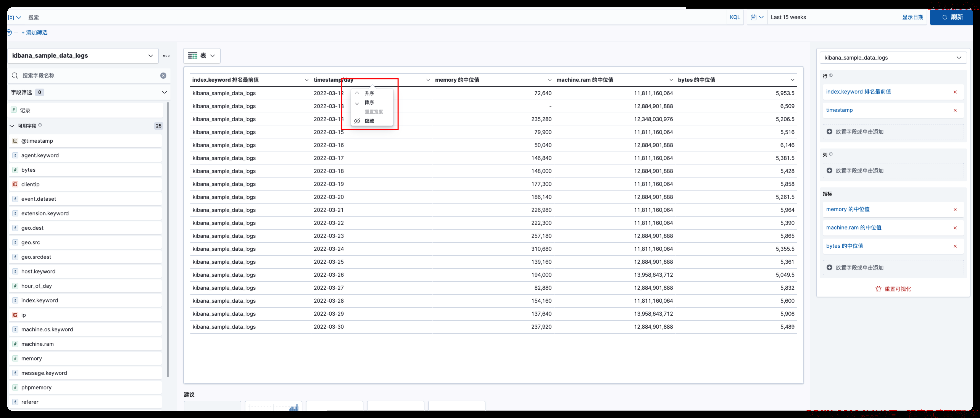Expand the 字段筛选 field filter dropdown
This screenshot has width=980, height=418.
89,93
